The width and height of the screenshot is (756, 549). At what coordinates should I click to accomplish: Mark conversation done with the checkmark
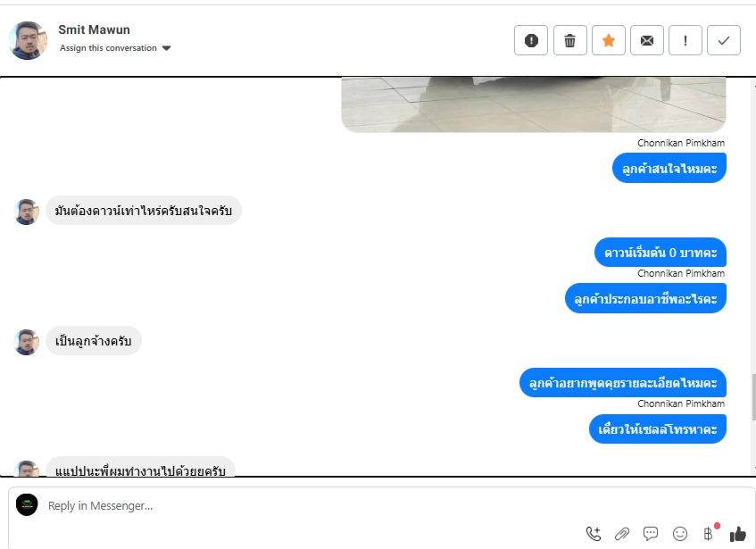coord(724,40)
